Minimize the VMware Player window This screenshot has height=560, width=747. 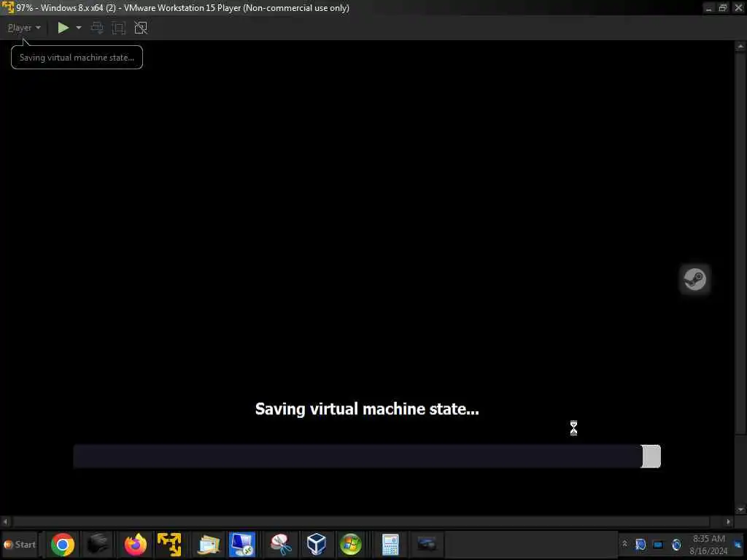pos(709,7)
